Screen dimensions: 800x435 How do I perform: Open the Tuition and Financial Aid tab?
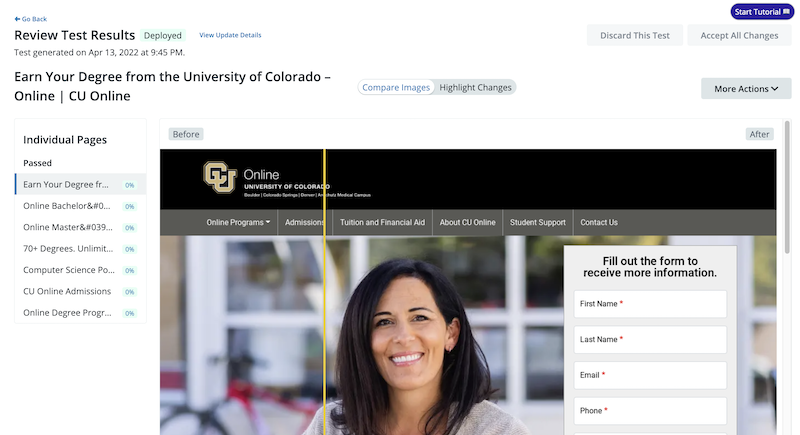(382, 222)
